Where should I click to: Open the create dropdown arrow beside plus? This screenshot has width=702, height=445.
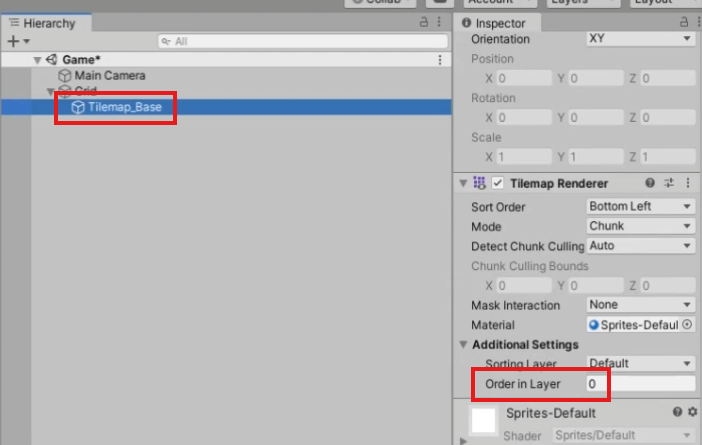click(x=27, y=41)
